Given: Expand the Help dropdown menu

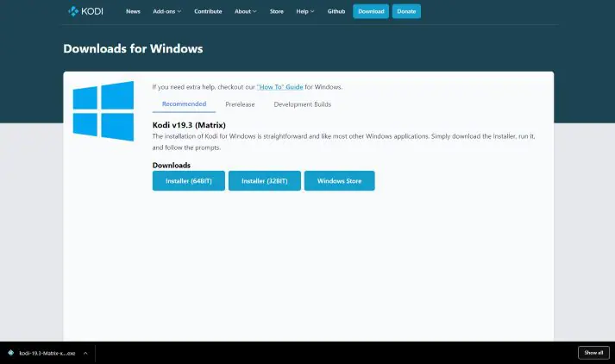Looking at the screenshot, I should click(x=305, y=11).
